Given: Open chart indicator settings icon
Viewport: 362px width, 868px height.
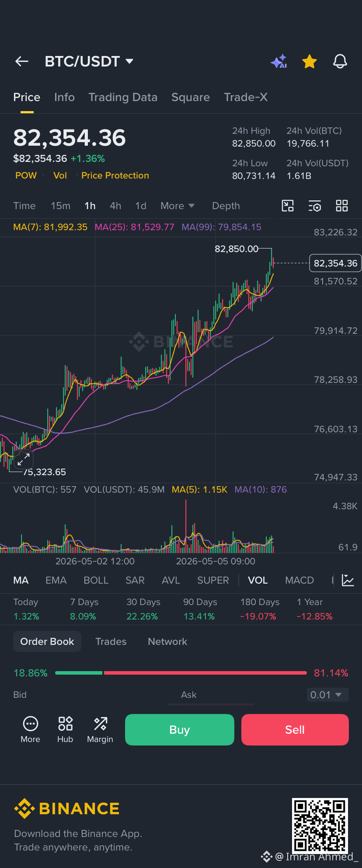Looking at the screenshot, I should pos(315,206).
